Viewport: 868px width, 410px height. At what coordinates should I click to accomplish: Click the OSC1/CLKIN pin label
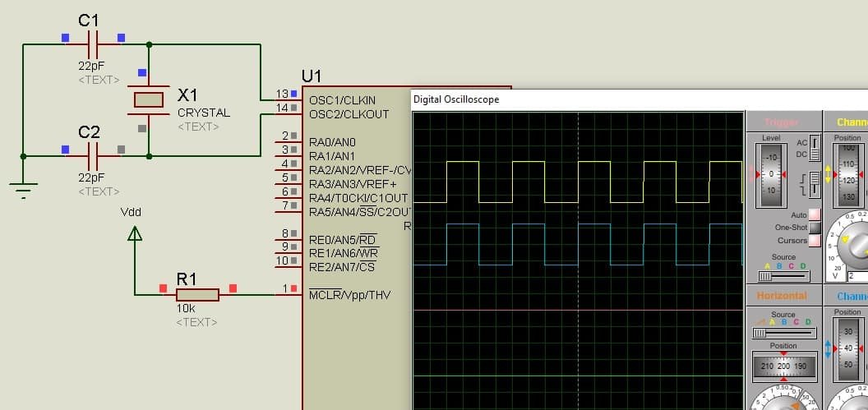tap(342, 100)
